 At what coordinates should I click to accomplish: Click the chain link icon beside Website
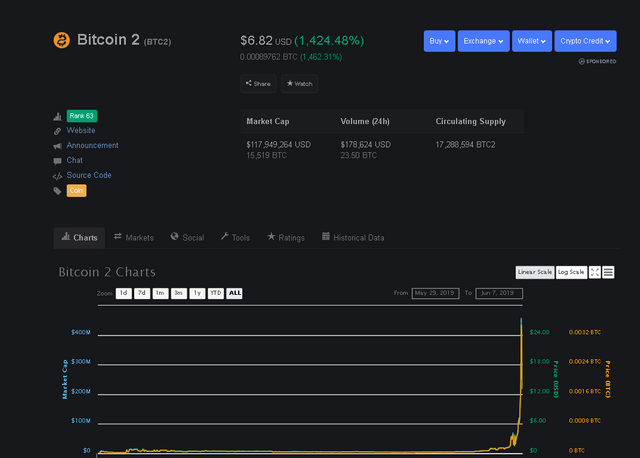click(x=57, y=131)
